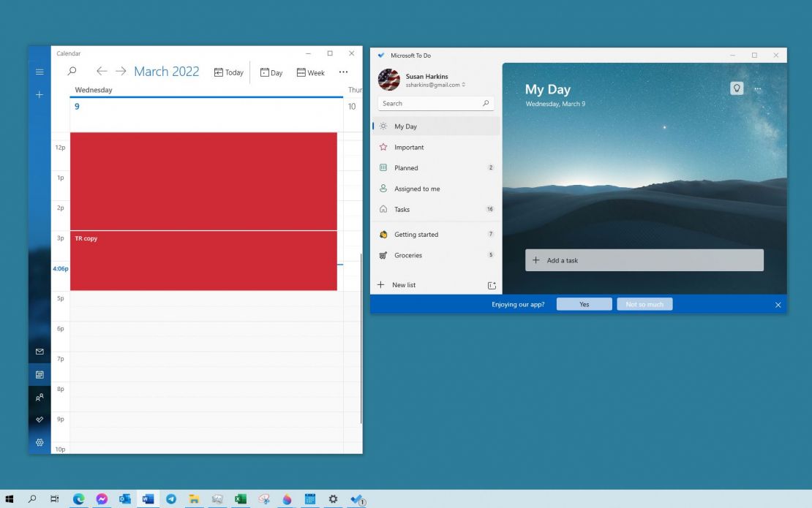Image resolution: width=812 pixels, height=508 pixels.
Task: Click the suggestions lightbulb in My Day
Action: click(x=736, y=88)
